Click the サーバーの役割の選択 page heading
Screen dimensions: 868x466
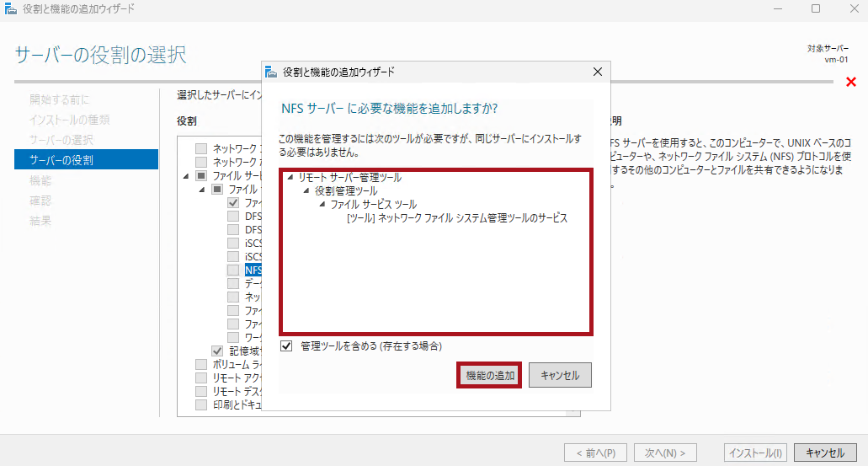click(x=100, y=55)
